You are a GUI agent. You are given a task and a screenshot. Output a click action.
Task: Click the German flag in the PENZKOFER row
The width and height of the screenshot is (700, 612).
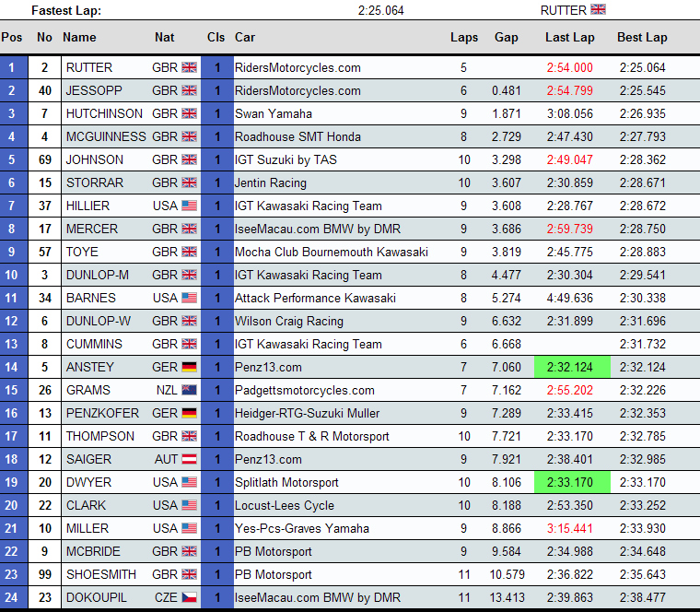[190, 413]
